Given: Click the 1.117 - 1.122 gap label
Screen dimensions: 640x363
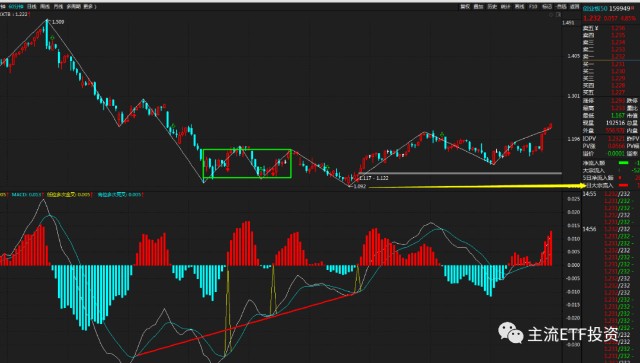Looking at the screenshot, I should click(x=373, y=178).
